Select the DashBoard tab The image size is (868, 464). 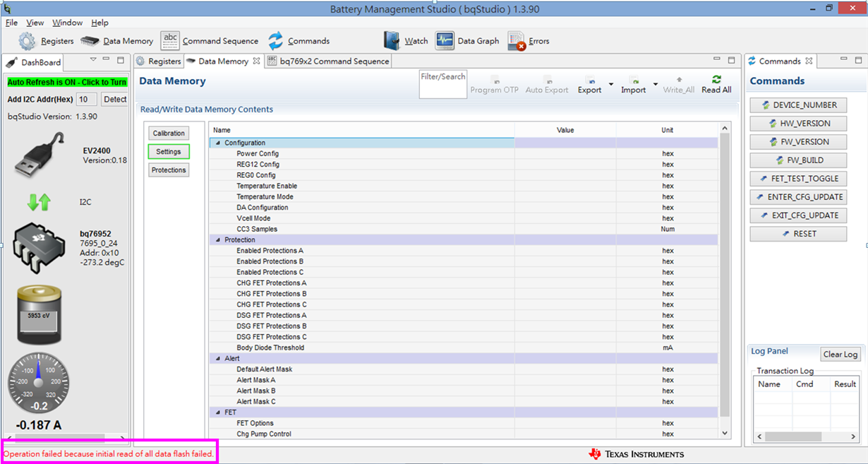point(35,62)
